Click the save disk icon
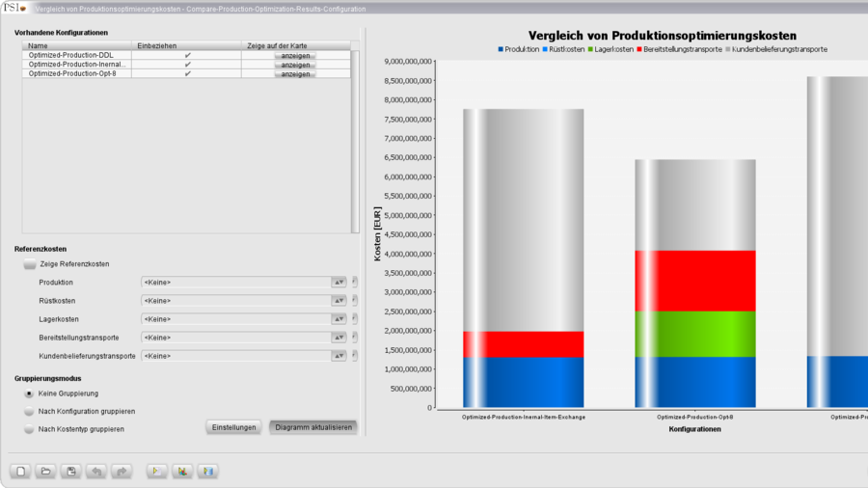This screenshot has width=868, height=488. tap(70, 472)
